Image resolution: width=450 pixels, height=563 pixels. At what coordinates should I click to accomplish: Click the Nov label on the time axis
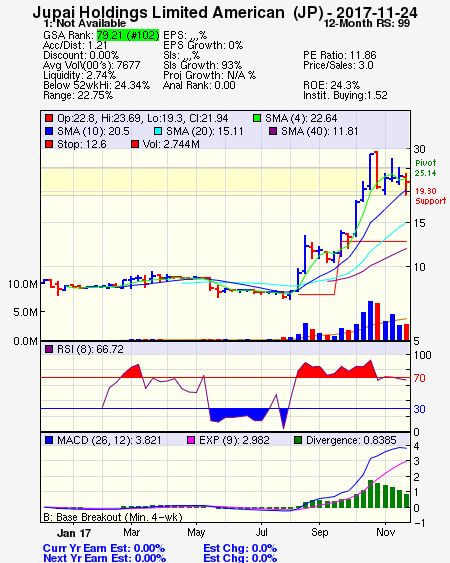(385, 532)
